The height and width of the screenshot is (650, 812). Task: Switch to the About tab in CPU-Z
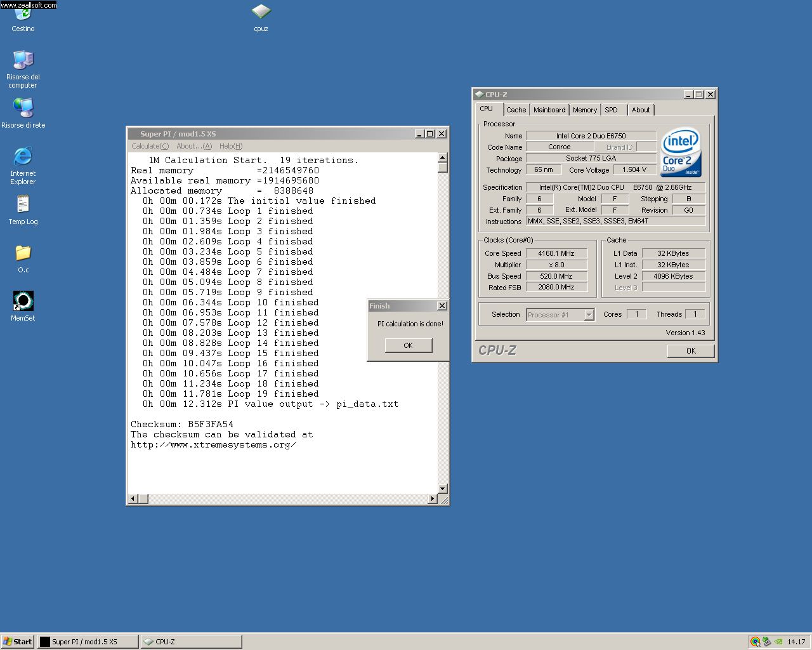coord(641,110)
